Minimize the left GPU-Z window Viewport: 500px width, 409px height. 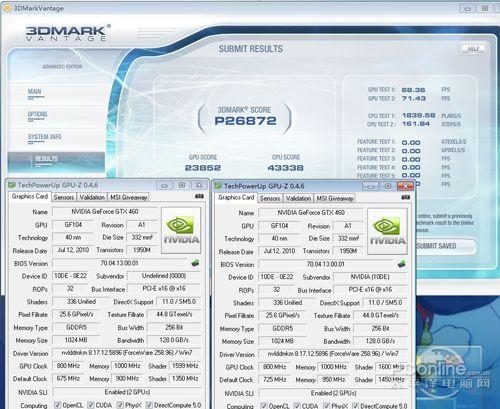pos(164,185)
